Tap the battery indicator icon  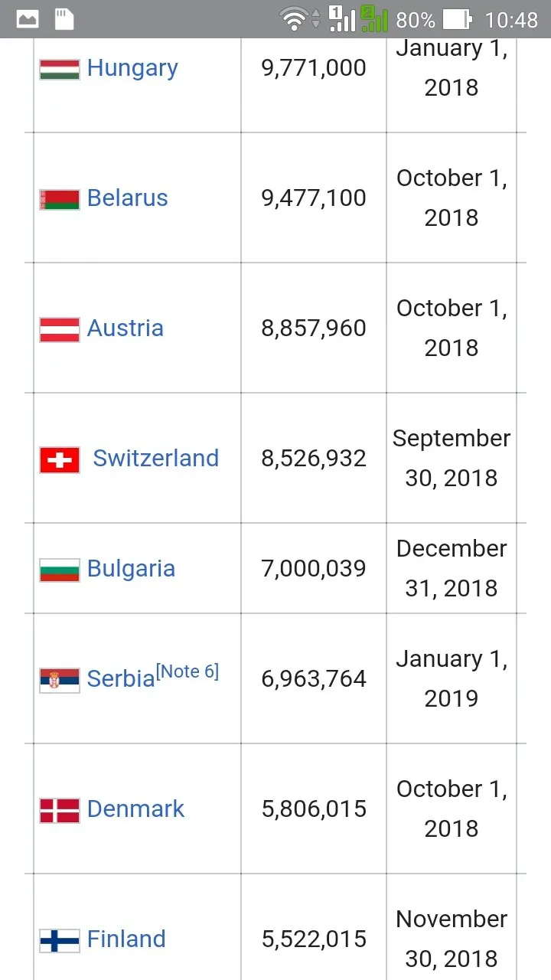tap(457, 19)
